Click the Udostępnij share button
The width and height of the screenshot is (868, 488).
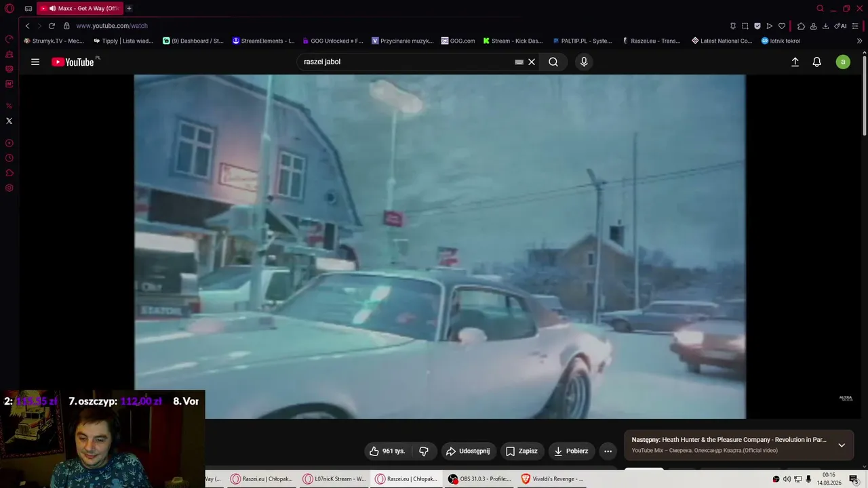click(x=468, y=451)
